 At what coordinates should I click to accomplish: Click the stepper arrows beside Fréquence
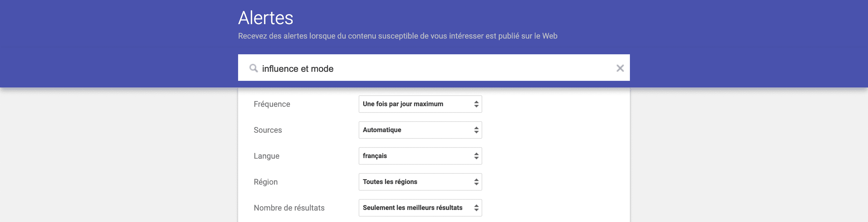pos(476,104)
